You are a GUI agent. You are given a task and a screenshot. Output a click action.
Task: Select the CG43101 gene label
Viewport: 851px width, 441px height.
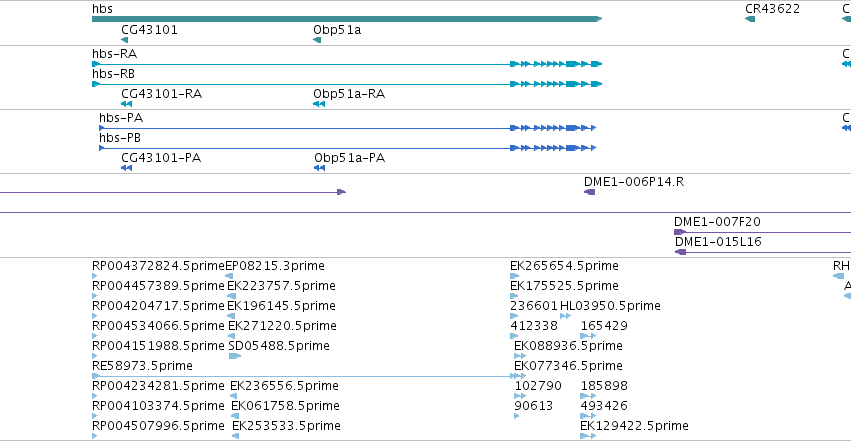click(149, 30)
